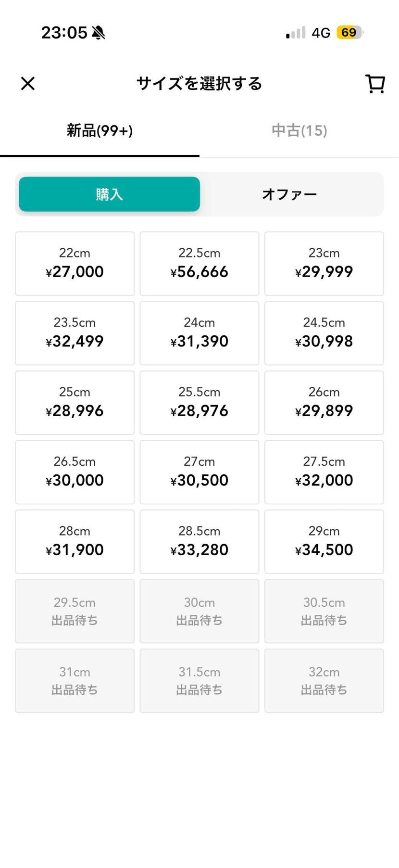Tap the 31.5cm 出品待ち tile
The height and width of the screenshot is (868, 399).
pos(199,680)
